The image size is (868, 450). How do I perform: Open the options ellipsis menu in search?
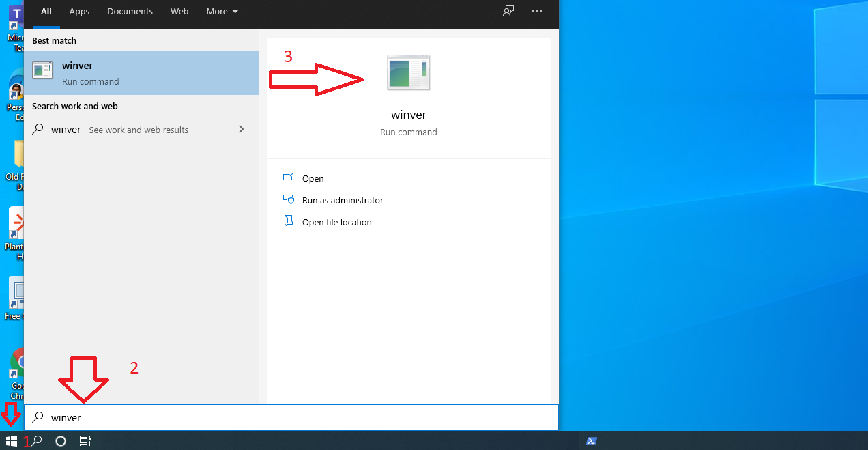[537, 11]
